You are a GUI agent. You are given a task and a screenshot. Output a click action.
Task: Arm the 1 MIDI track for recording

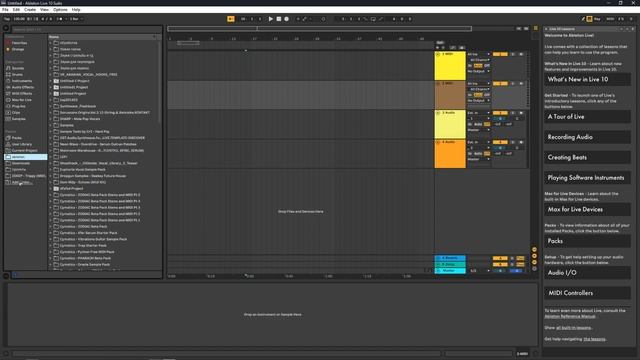click(521, 54)
